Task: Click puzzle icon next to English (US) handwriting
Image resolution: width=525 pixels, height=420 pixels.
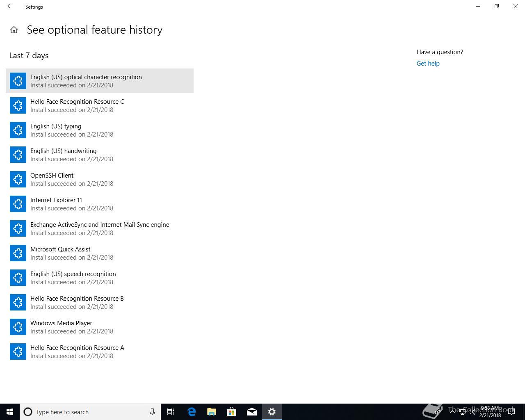Action: click(x=18, y=155)
